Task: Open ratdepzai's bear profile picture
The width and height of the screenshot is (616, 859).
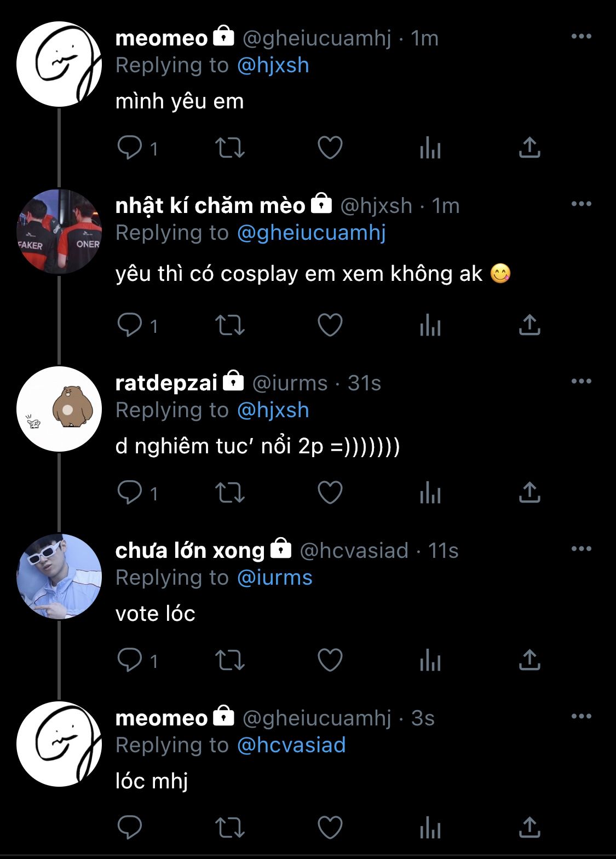Action: (59, 409)
